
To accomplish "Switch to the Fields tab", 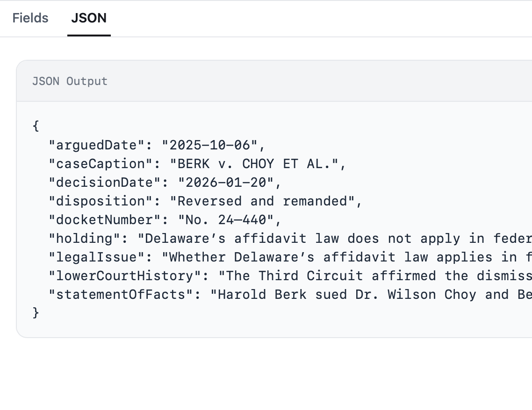I will pos(30,18).
